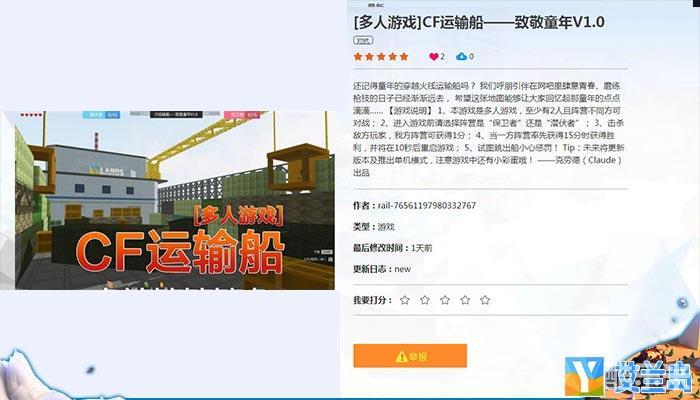The height and width of the screenshot is (400, 700).
Task: Click the orange 举报 report button
Action: [410, 356]
